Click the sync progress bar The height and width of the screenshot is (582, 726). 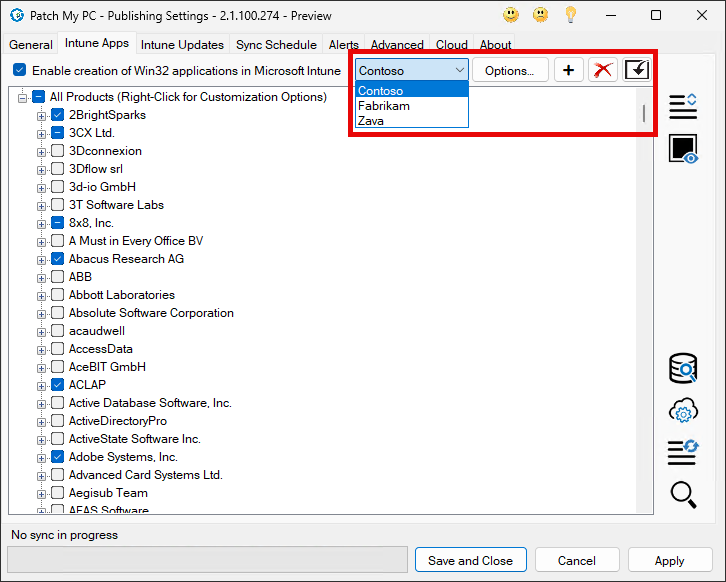[x=207, y=559]
